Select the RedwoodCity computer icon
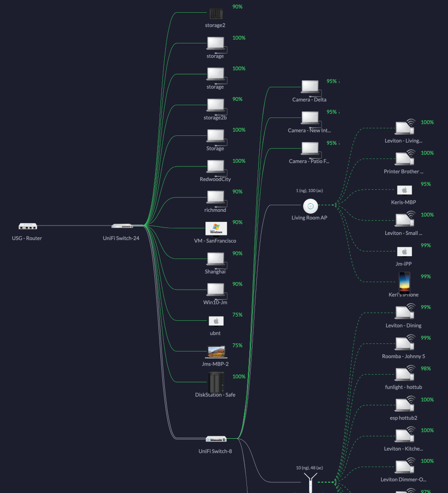 pos(217,167)
